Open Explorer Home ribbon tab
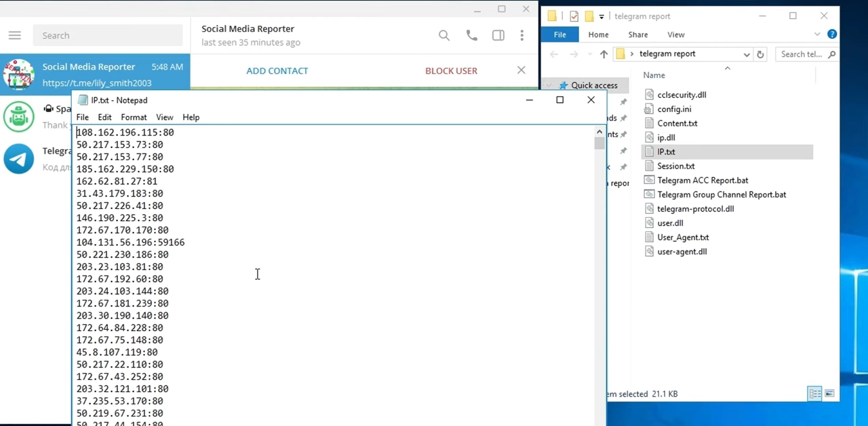The height and width of the screenshot is (426, 868). (x=598, y=35)
